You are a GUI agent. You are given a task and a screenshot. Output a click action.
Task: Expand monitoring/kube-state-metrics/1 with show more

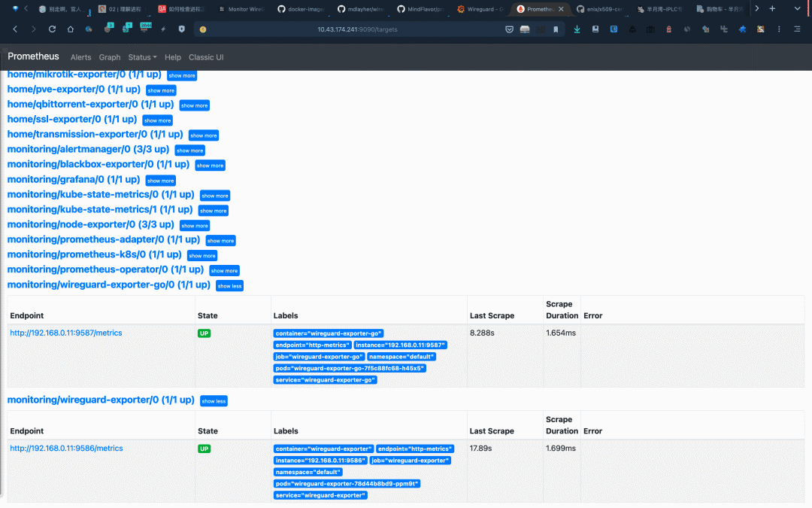pos(214,211)
